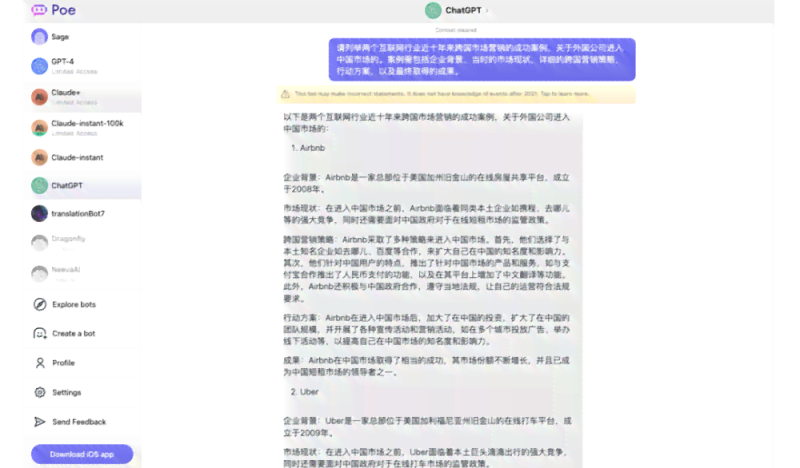This screenshot has height=468, width=800.
Task: Click the '1. Airbnb' list heading
Action: (x=308, y=147)
